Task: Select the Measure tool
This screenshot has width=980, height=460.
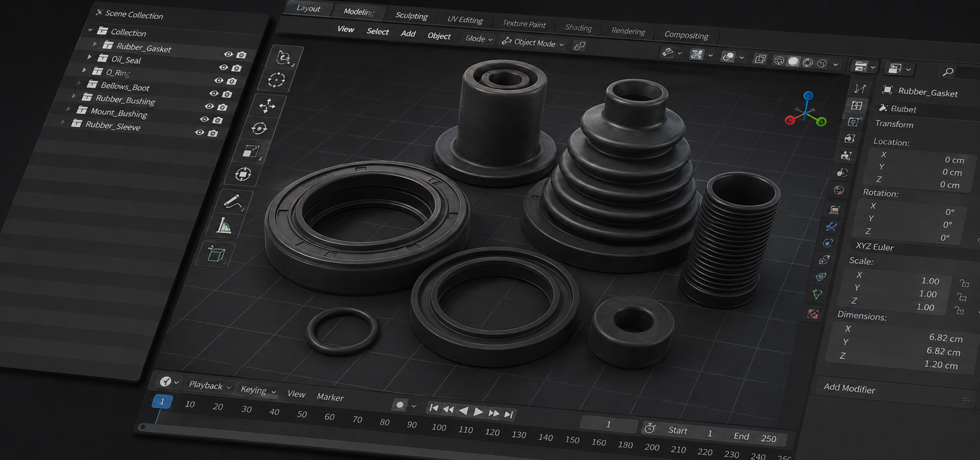Action: (x=224, y=227)
